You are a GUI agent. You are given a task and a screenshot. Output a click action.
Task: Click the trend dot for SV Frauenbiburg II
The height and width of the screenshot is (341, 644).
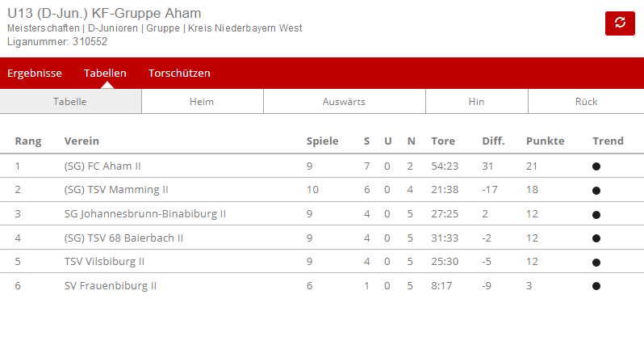[596, 286]
